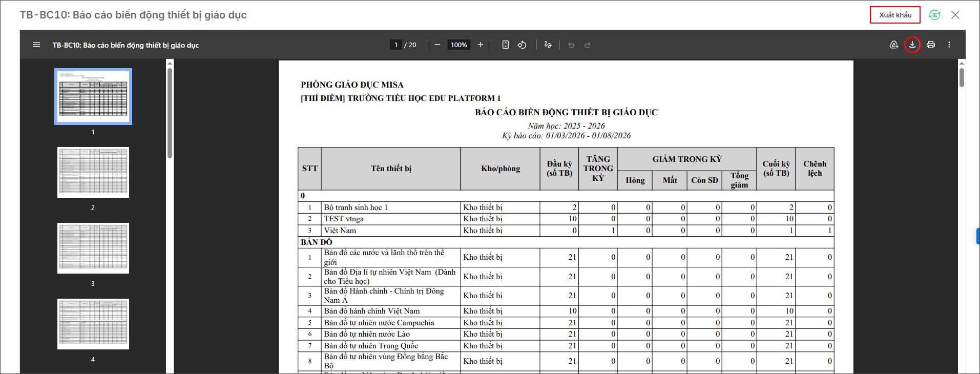980x374 pixels.
Task: Edit the current page number field
Action: pos(395,45)
